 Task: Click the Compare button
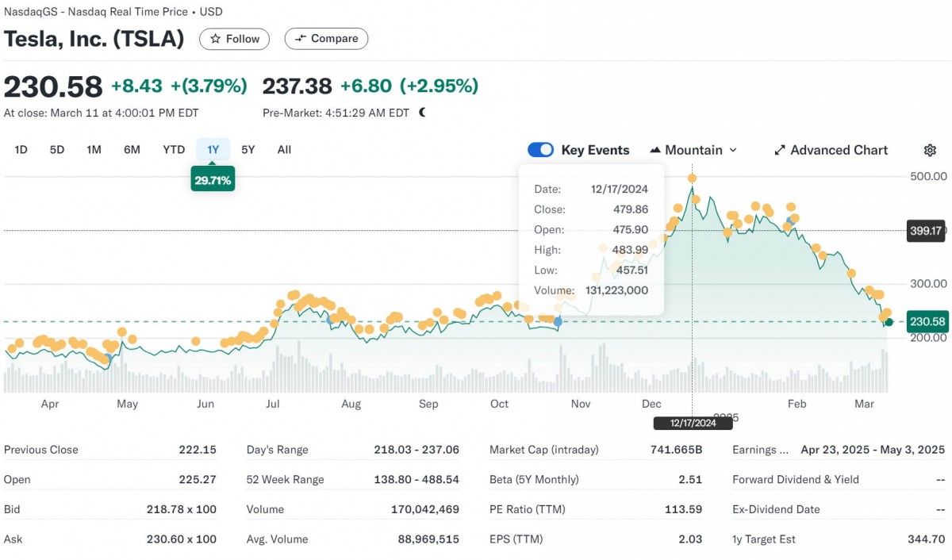[x=326, y=39]
